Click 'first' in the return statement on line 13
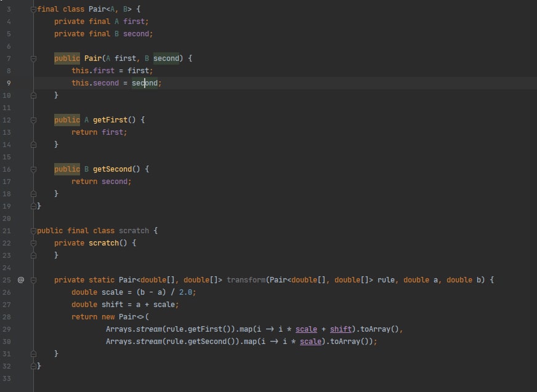This screenshot has height=392, width=537. pos(112,132)
